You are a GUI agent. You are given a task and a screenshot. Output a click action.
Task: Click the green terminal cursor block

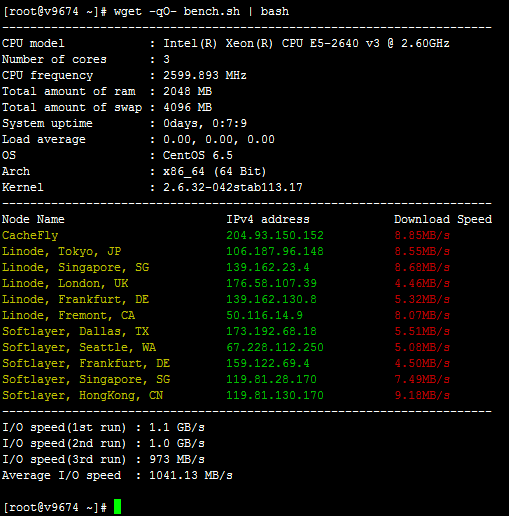point(117,506)
